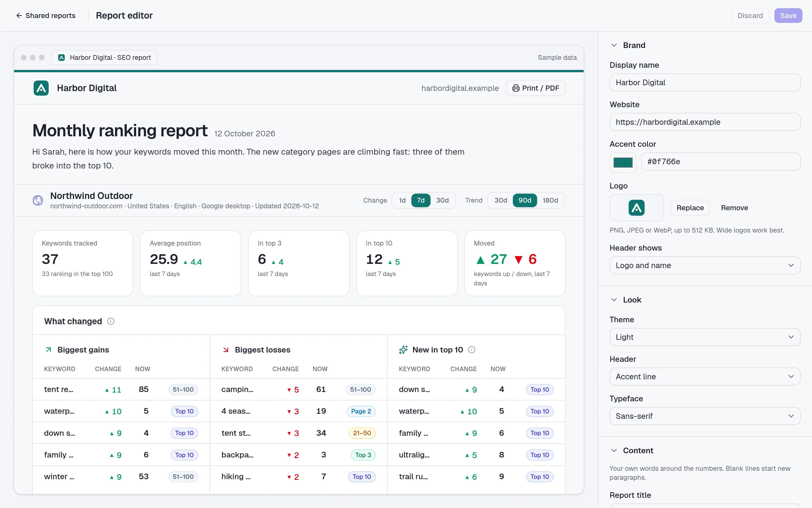Set Change range to 30d
Viewport: 812px width, 508px height.
442,200
